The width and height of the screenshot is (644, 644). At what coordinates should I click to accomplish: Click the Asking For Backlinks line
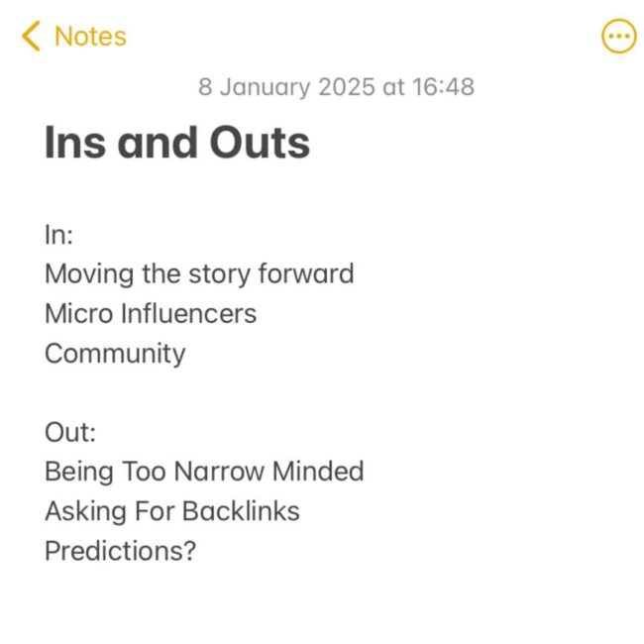click(x=172, y=511)
